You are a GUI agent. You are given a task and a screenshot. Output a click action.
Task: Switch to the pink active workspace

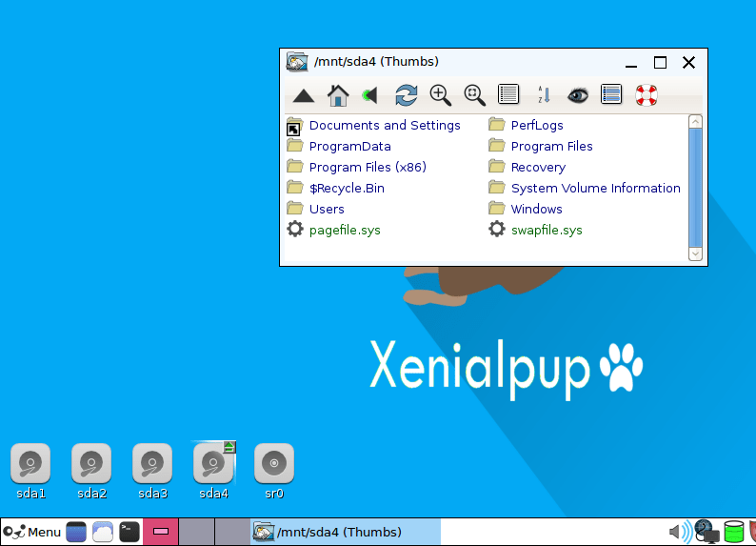161,532
